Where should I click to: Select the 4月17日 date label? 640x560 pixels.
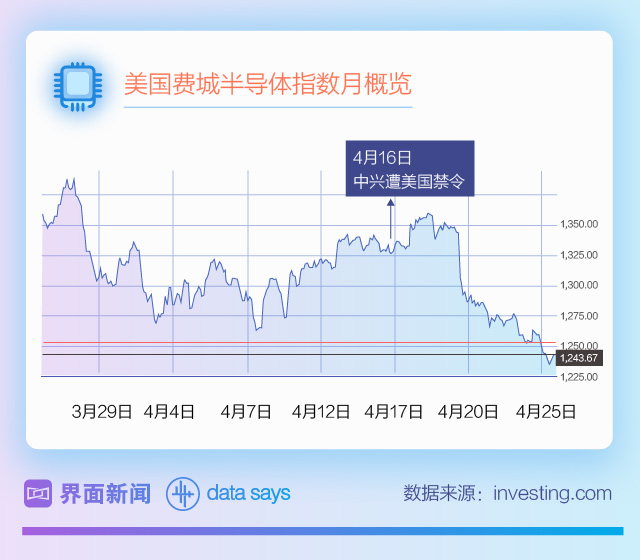tap(394, 411)
